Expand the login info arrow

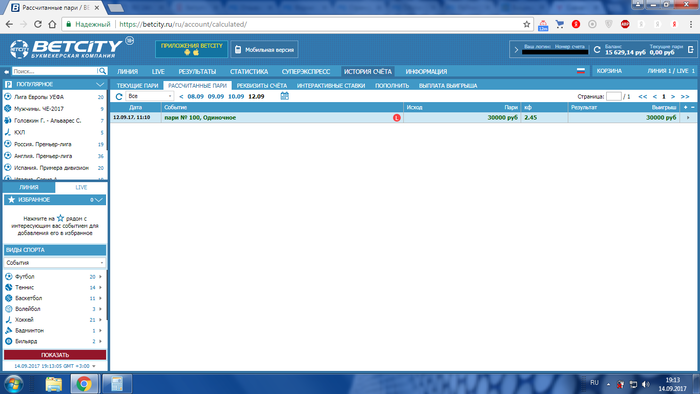[516, 50]
